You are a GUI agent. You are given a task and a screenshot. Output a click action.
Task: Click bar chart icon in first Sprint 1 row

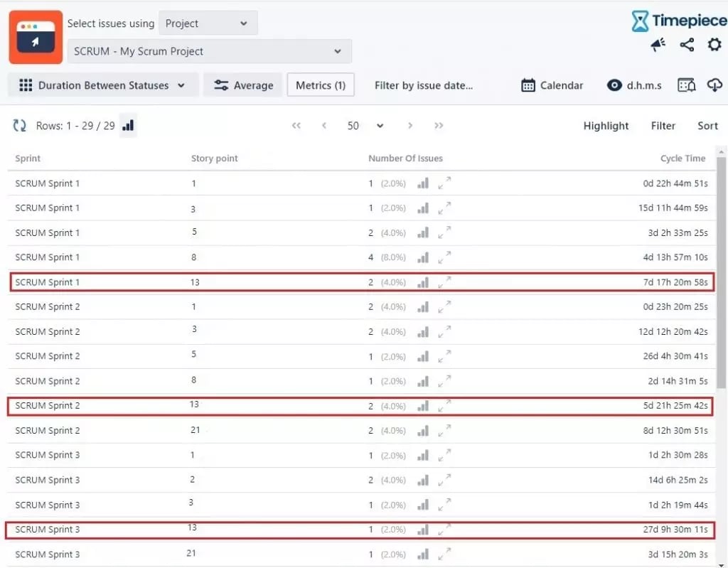[424, 183]
